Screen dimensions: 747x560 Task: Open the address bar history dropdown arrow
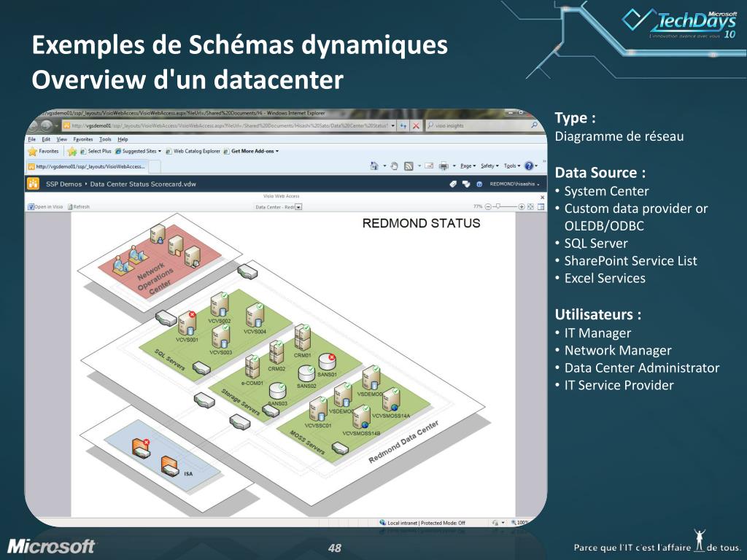(x=393, y=125)
